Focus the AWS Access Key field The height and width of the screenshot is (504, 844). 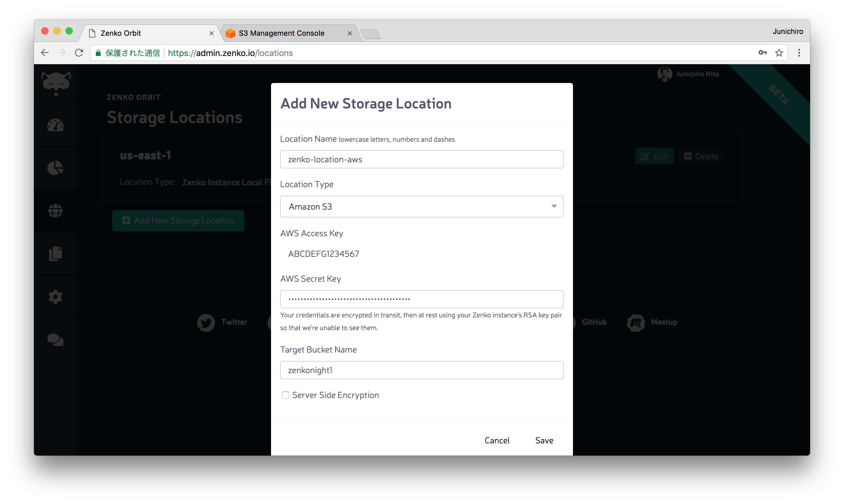point(422,254)
